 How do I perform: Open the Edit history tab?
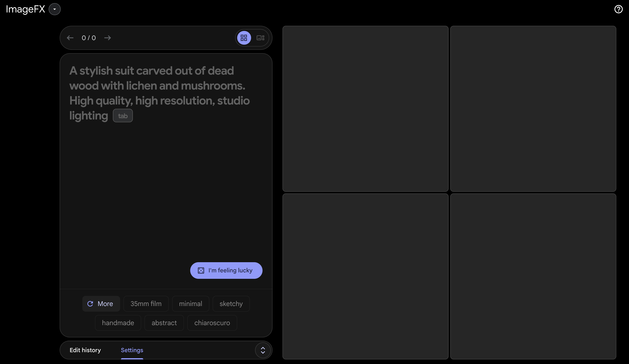(85, 350)
